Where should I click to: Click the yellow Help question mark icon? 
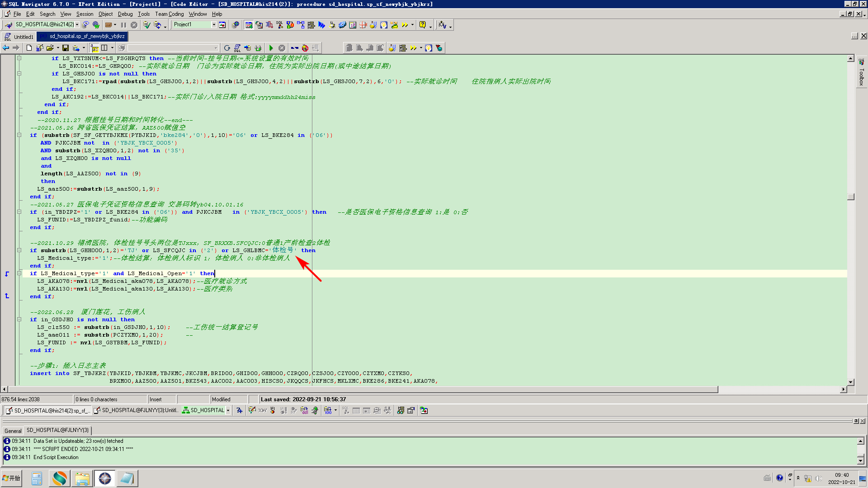[422, 25]
